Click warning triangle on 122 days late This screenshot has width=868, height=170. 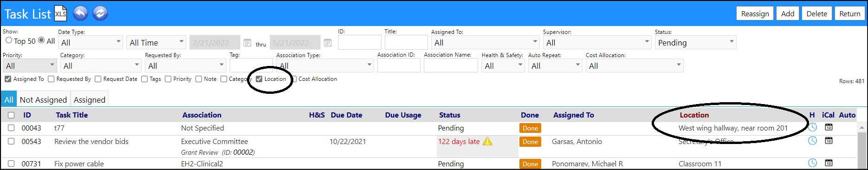(487, 141)
